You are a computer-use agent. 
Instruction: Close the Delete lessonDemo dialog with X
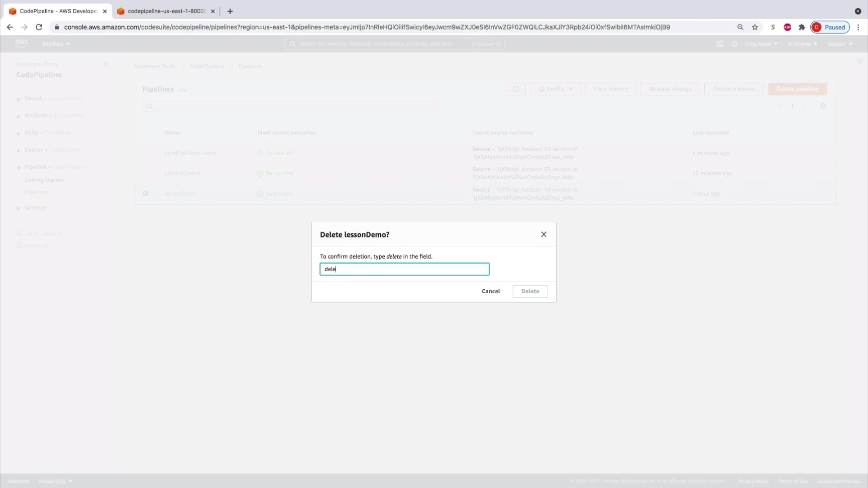(x=544, y=234)
